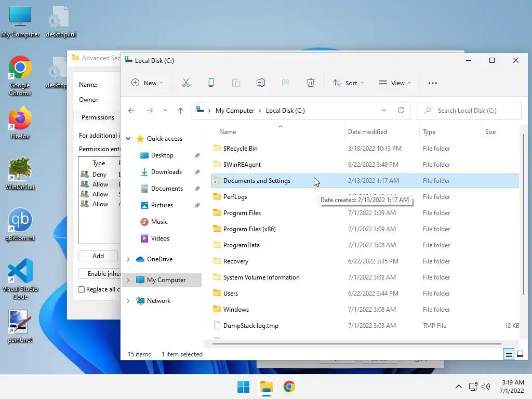Select the Deny permission entry row
This screenshot has height=399, width=532.
[x=100, y=175]
